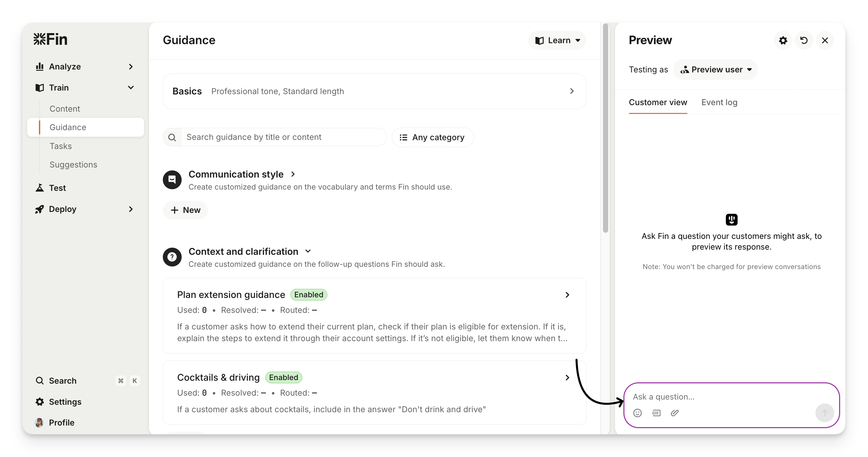The width and height of the screenshot is (868, 457).
Task: Expand the Analyze menu in sidebar
Action: point(131,67)
